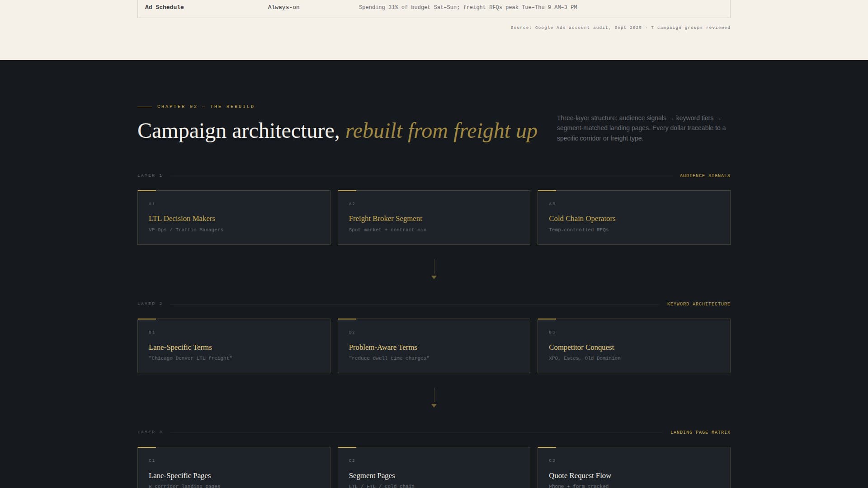868x488 pixels.
Task: Click the 'Temp-controlled RFQs' subtitle
Action: (579, 230)
